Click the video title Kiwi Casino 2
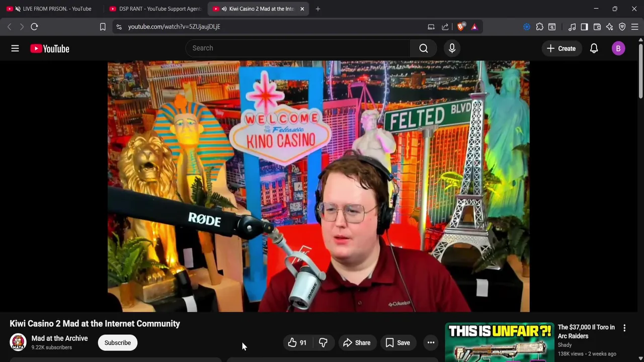Image resolution: width=644 pixels, height=362 pixels. 95,323
